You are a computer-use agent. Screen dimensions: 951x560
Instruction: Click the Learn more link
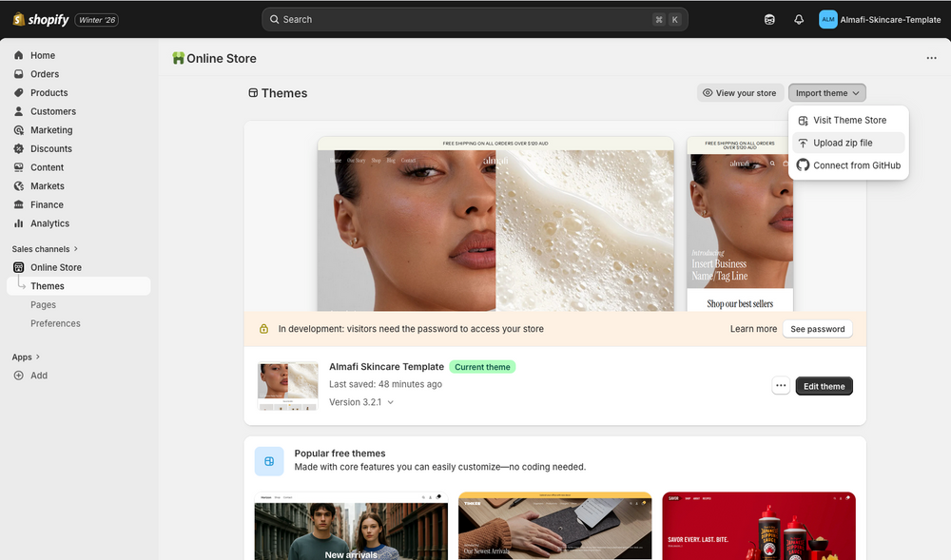tap(753, 329)
